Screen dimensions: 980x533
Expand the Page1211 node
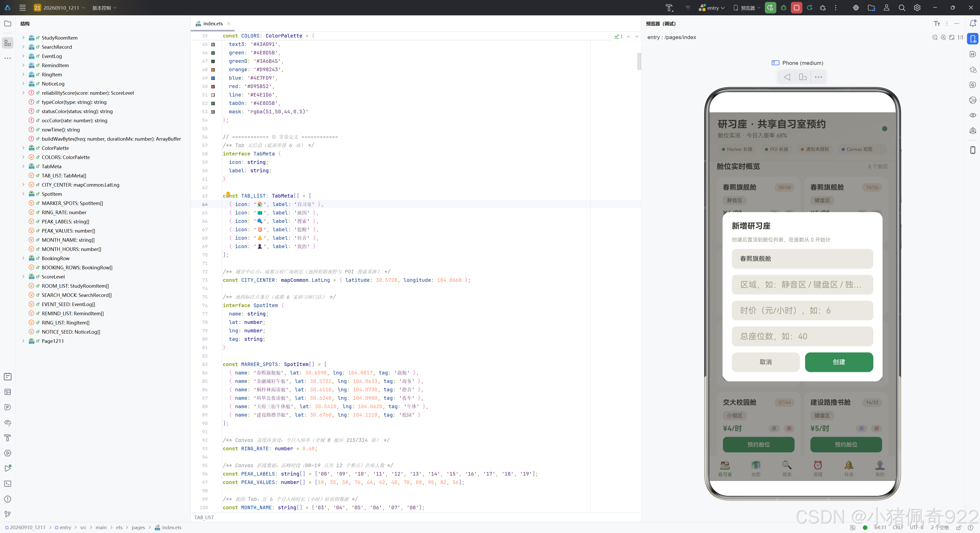coord(23,341)
